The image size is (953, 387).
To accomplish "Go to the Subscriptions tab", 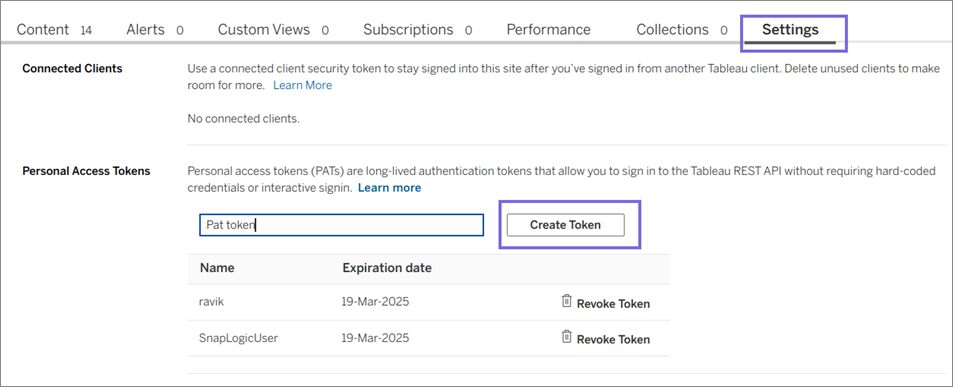I will point(418,30).
